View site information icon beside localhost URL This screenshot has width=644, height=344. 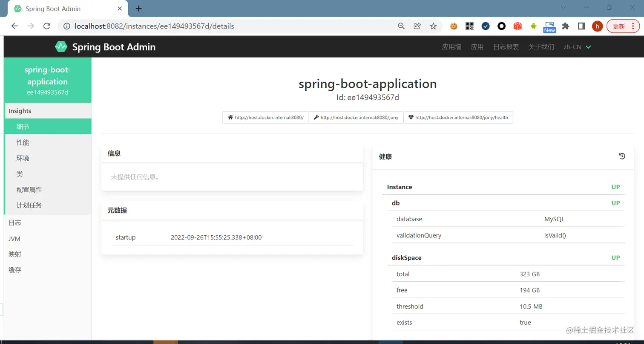click(x=66, y=26)
